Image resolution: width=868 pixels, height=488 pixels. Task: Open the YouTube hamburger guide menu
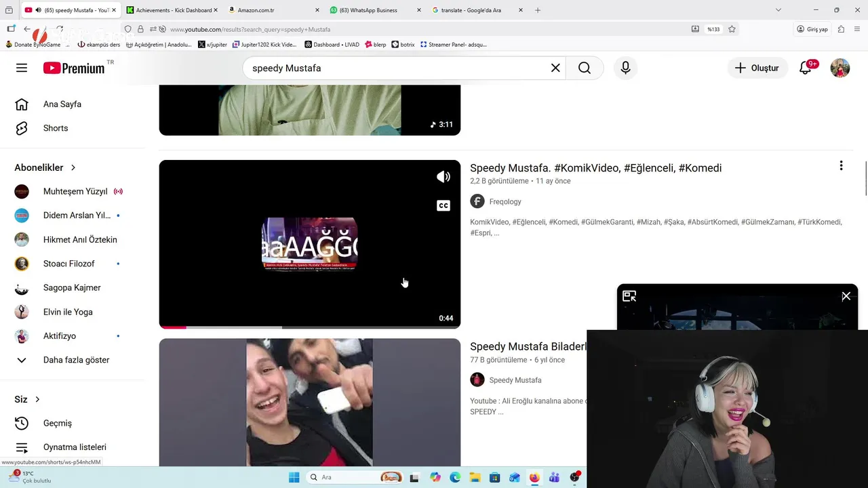[x=22, y=68]
